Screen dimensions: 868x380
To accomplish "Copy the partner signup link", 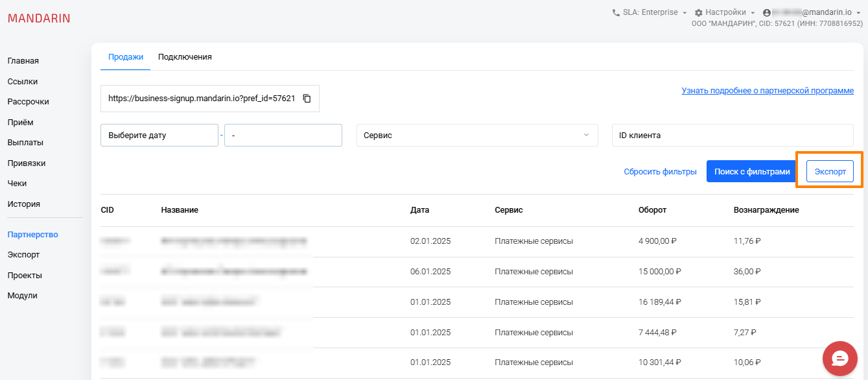I will [307, 99].
